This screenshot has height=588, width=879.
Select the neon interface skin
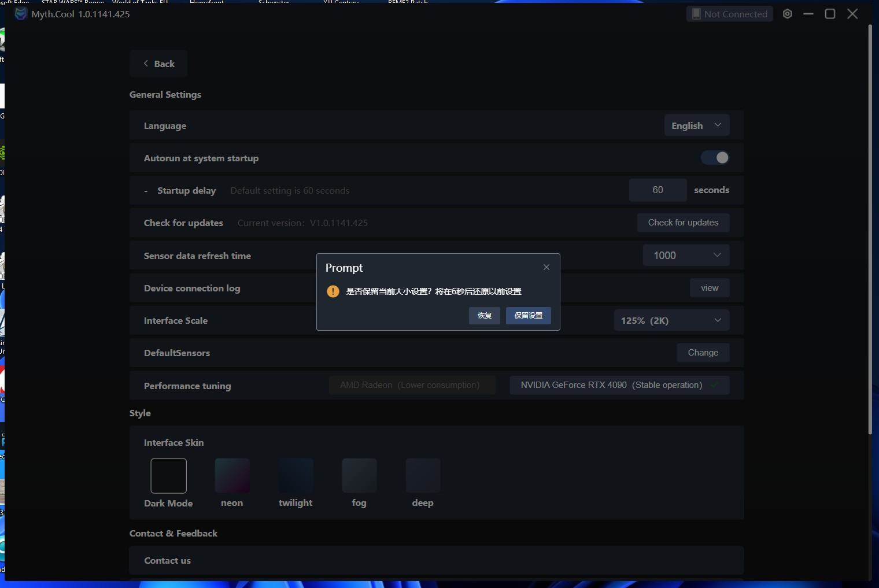pyautogui.click(x=232, y=475)
